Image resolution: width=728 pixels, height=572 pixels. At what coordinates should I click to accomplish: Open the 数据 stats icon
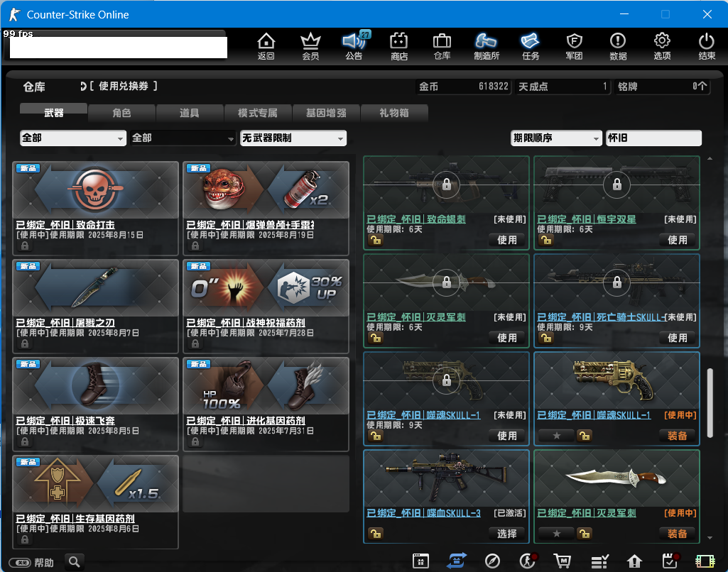(x=618, y=46)
